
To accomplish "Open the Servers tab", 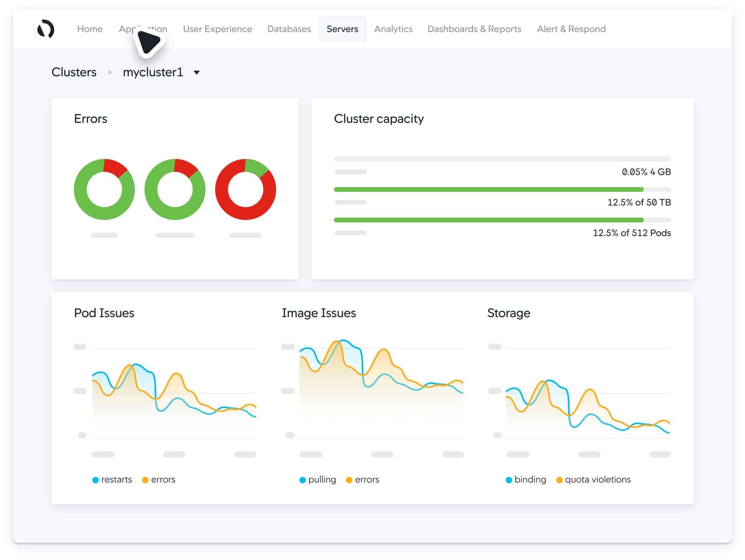I will tap(342, 29).
